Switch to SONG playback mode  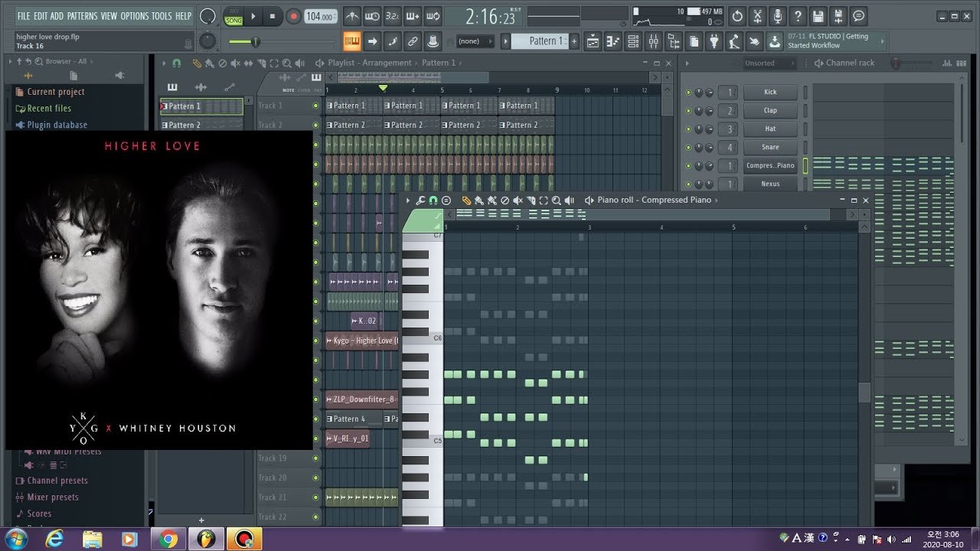[234, 21]
